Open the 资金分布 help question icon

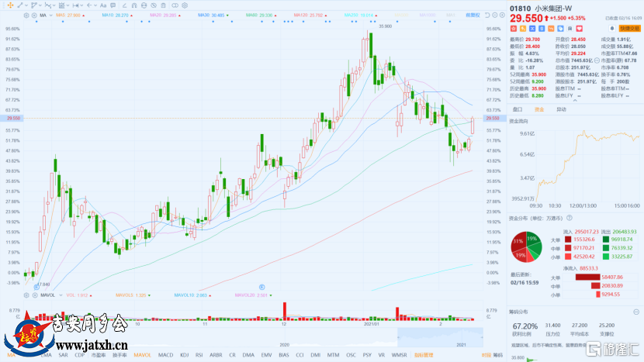pyautogui.click(x=570, y=218)
